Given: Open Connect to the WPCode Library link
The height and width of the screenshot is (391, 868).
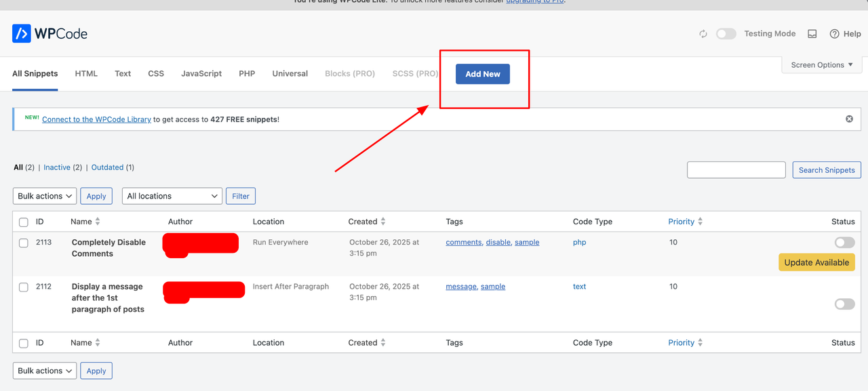Looking at the screenshot, I should coord(96,119).
